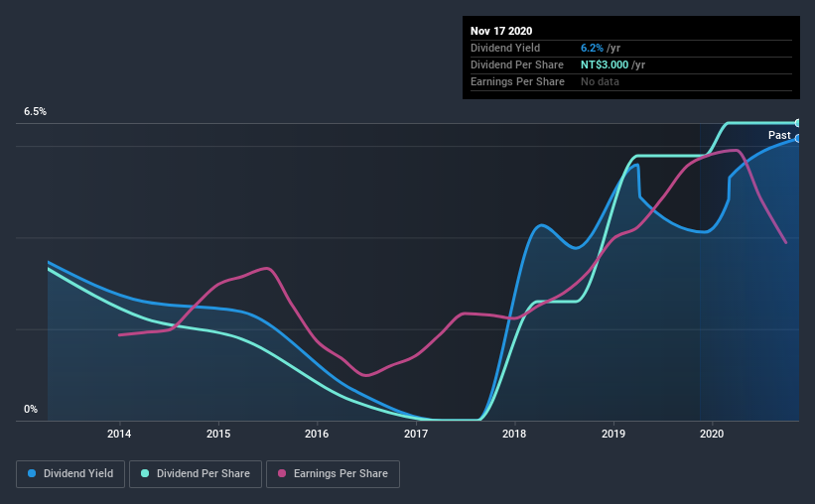
Task: Click the 6.5% y-axis label
Action: click(x=35, y=112)
